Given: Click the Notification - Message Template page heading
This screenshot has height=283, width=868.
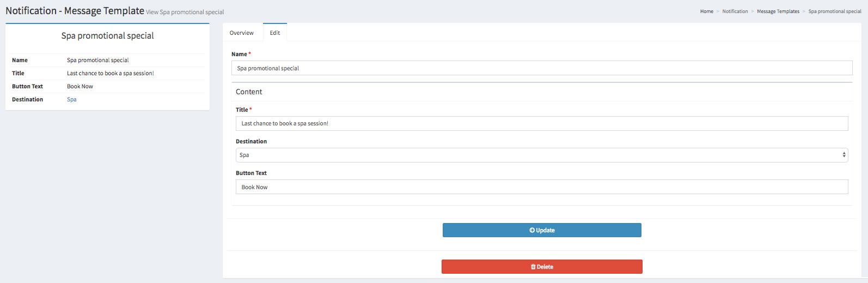Looking at the screenshot, I should pos(75,11).
